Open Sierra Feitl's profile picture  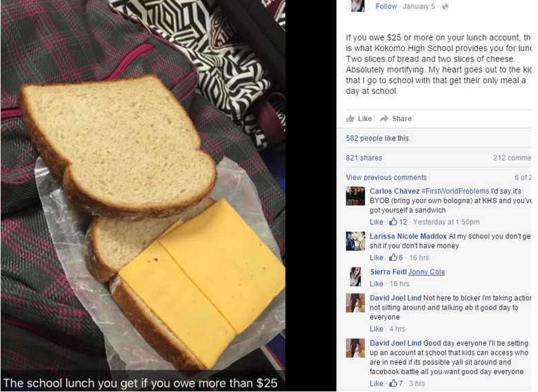pos(355,277)
